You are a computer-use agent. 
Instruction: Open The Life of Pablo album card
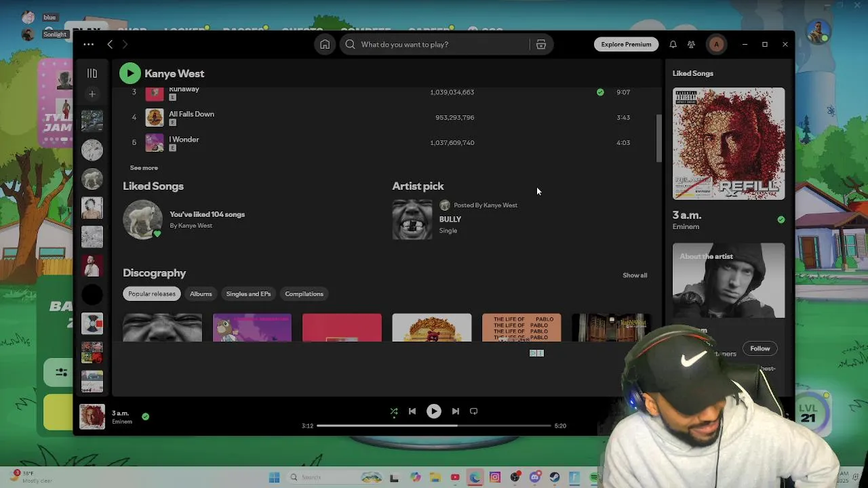click(x=521, y=327)
